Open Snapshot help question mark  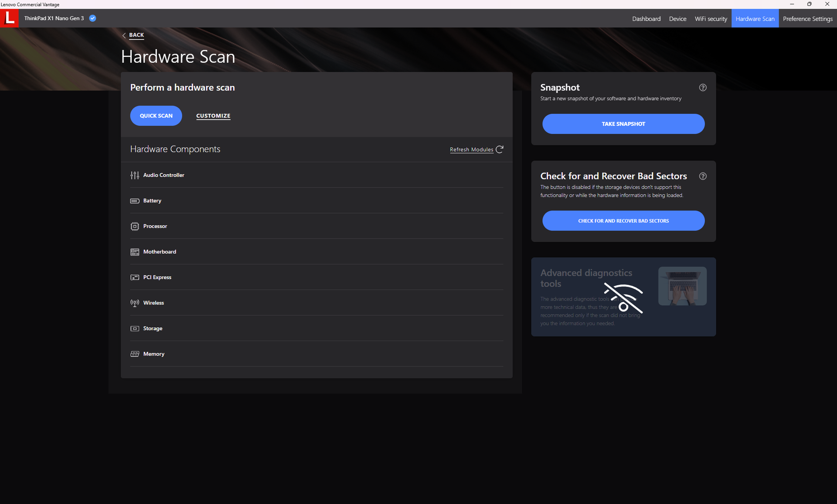click(x=703, y=88)
